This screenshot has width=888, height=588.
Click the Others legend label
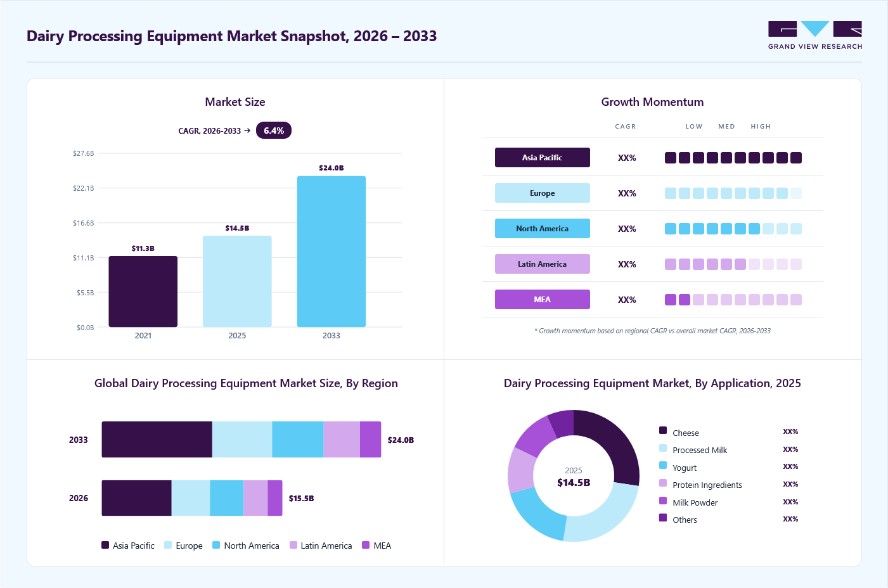685,520
